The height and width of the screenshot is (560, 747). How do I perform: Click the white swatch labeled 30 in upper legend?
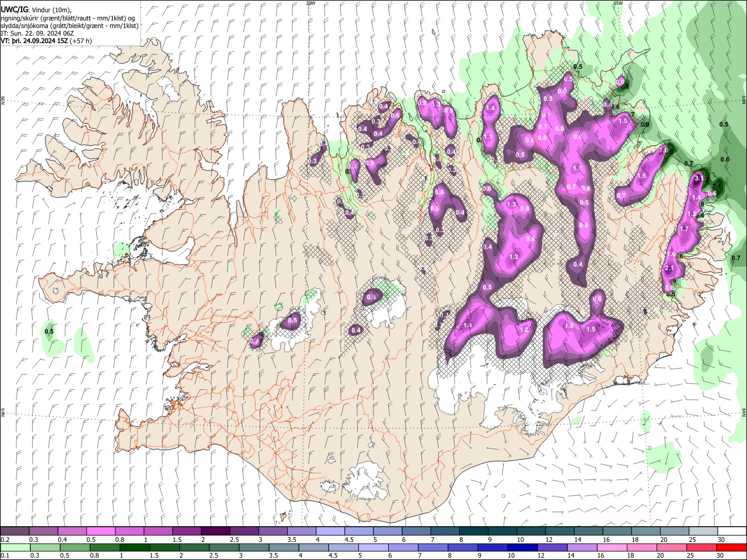(x=732, y=531)
